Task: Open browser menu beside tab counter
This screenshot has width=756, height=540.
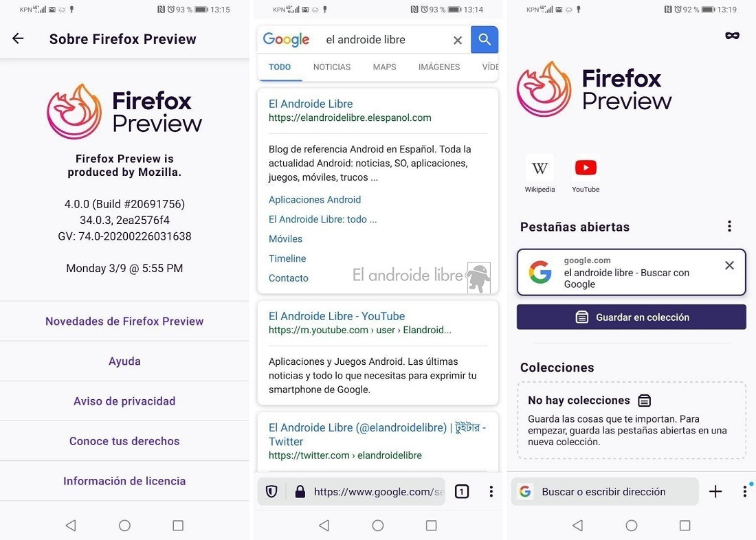Action: 491,491
